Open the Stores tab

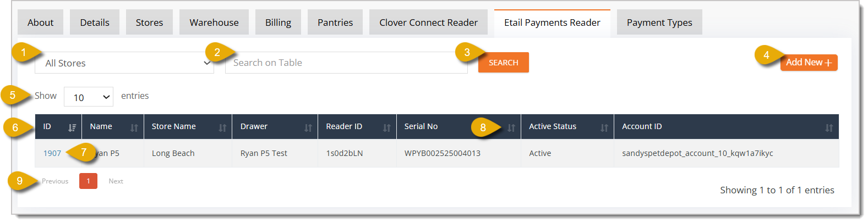149,23
